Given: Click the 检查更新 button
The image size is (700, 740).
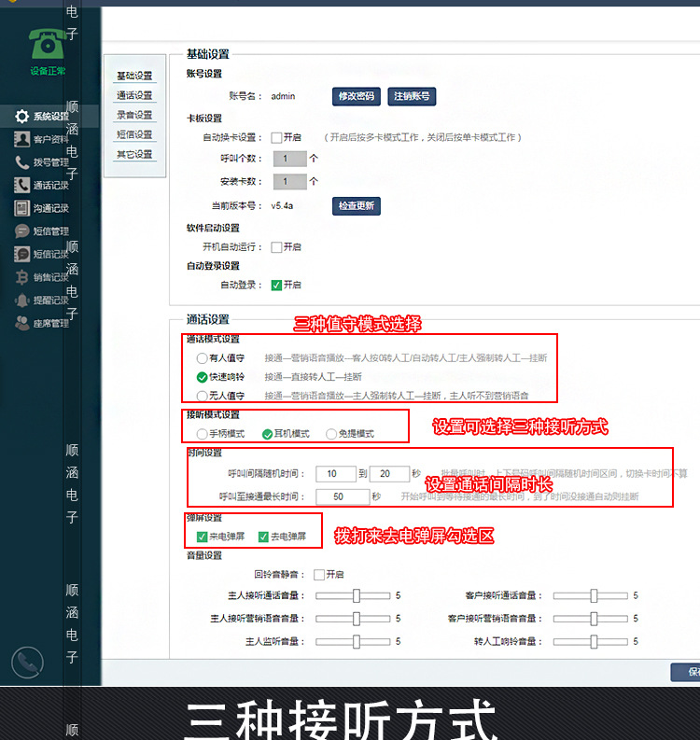Looking at the screenshot, I should point(357,206).
